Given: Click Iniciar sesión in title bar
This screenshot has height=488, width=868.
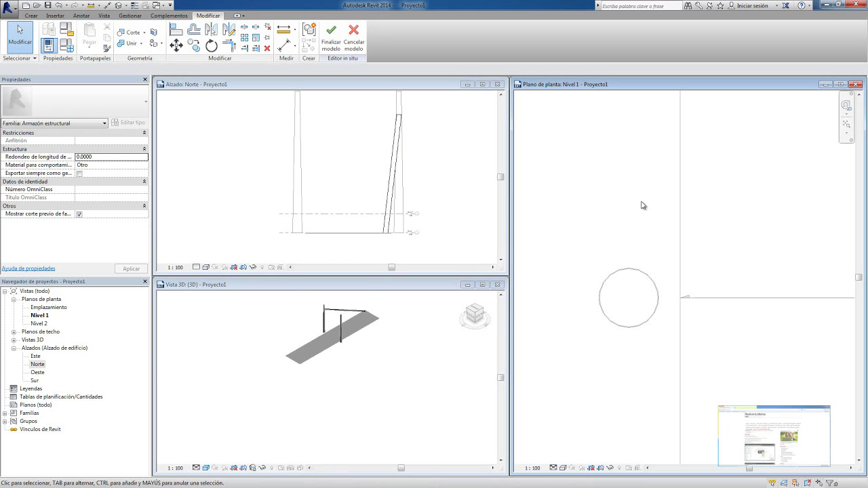Looking at the screenshot, I should coord(752,5).
